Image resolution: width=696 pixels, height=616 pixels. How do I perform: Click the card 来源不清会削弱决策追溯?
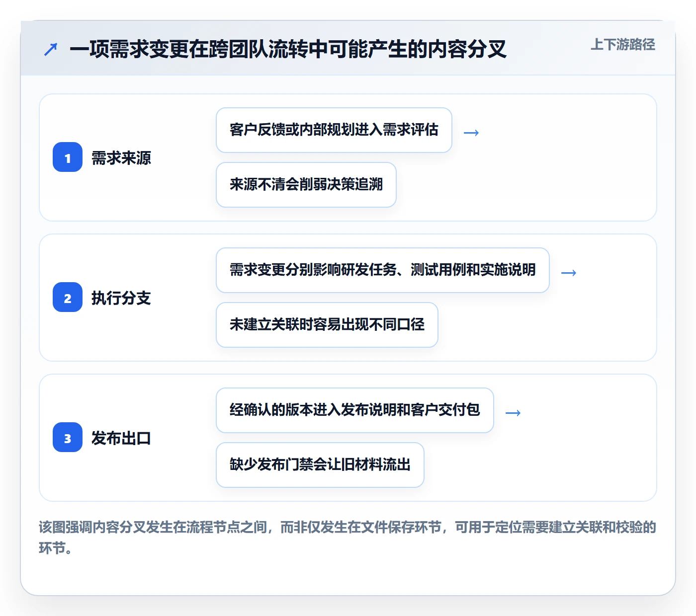[x=306, y=185]
